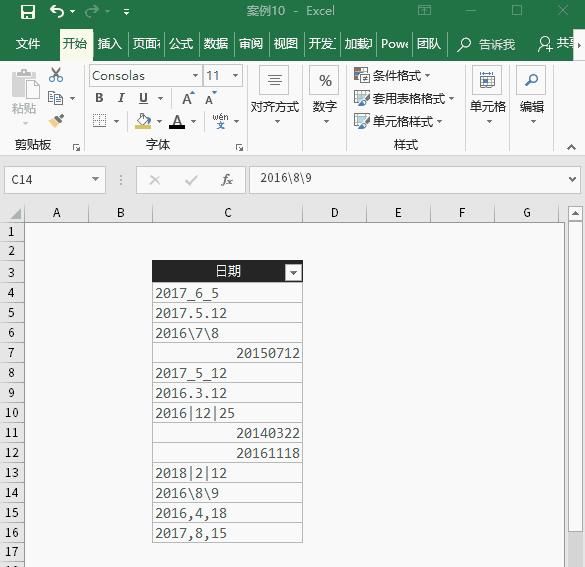Open the underline style dropdown arrow
Image resolution: width=585 pixels, height=567 pixels.
pos(160,98)
